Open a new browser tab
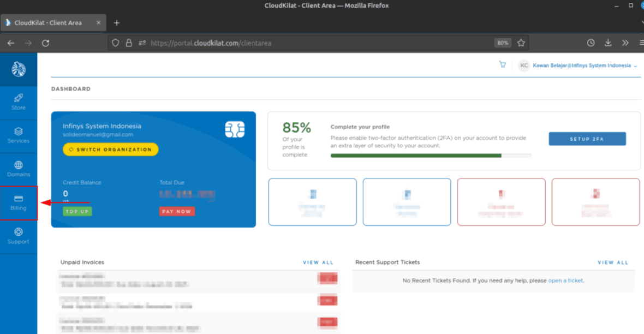Screen dimensions: 644x334 (116, 23)
